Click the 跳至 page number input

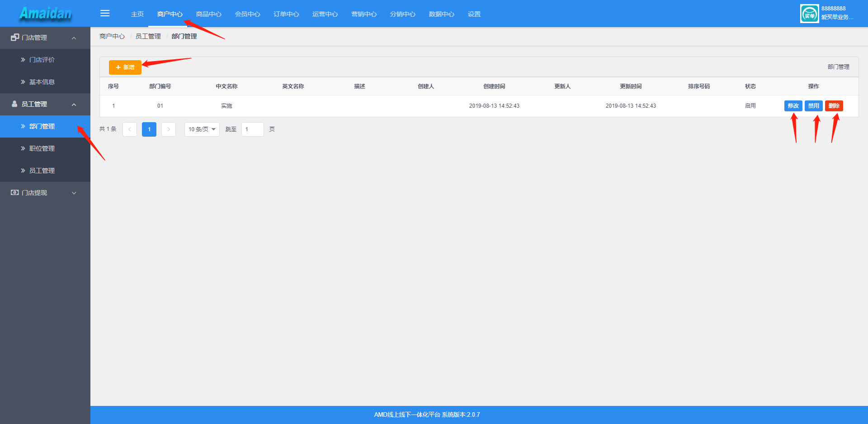pos(253,129)
